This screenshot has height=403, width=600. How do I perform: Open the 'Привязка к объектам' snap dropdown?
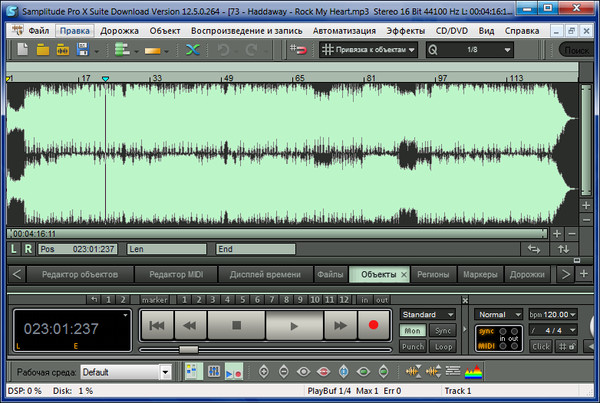click(369, 49)
